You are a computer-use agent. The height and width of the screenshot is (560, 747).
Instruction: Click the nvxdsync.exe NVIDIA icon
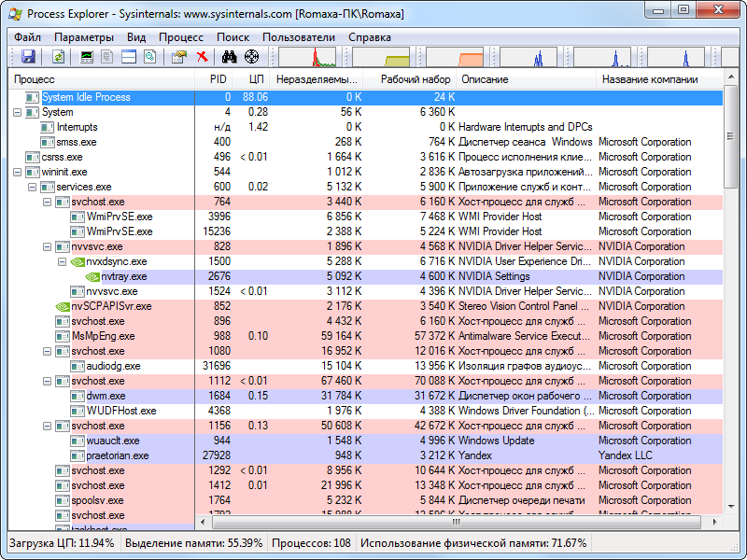[78, 262]
